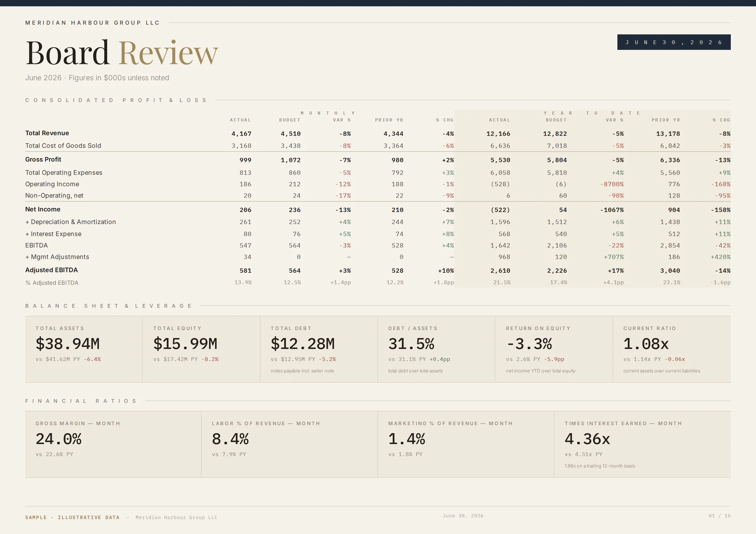The image size is (756, 534).
Task: Select the Adjusted EBITDA row label
Action: (x=52, y=270)
